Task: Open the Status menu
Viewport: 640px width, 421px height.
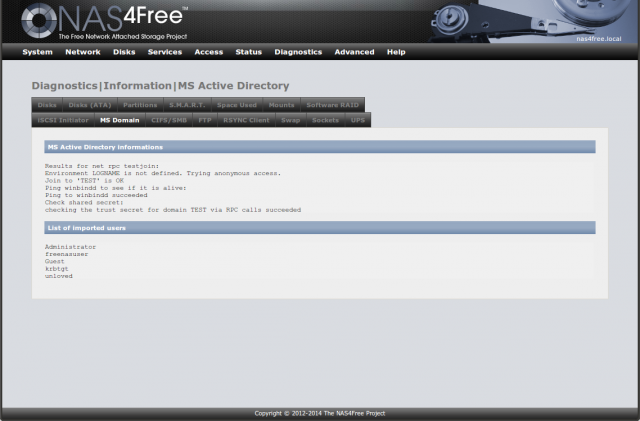Action: [249, 52]
